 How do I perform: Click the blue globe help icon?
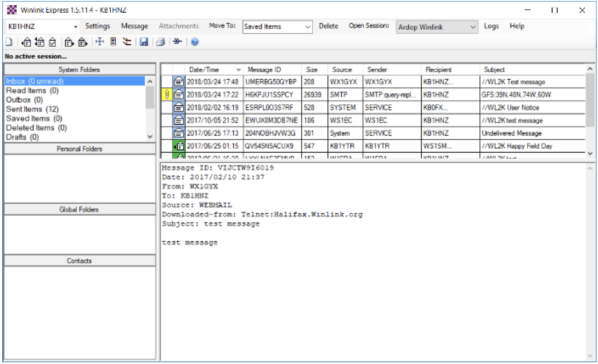(x=195, y=42)
